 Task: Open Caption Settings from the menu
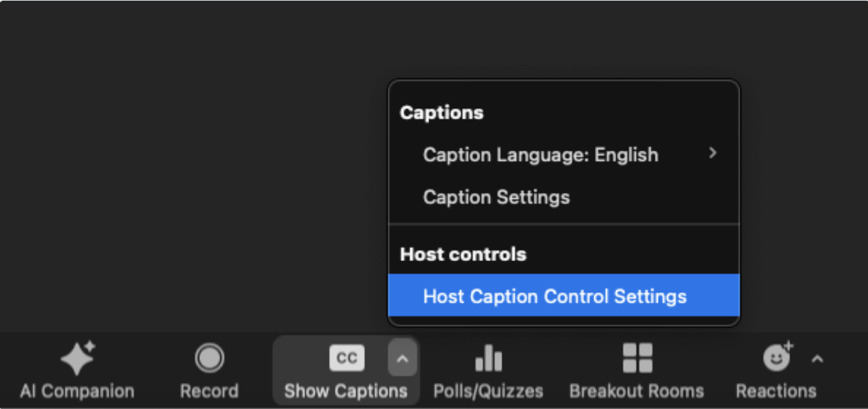[564, 198]
